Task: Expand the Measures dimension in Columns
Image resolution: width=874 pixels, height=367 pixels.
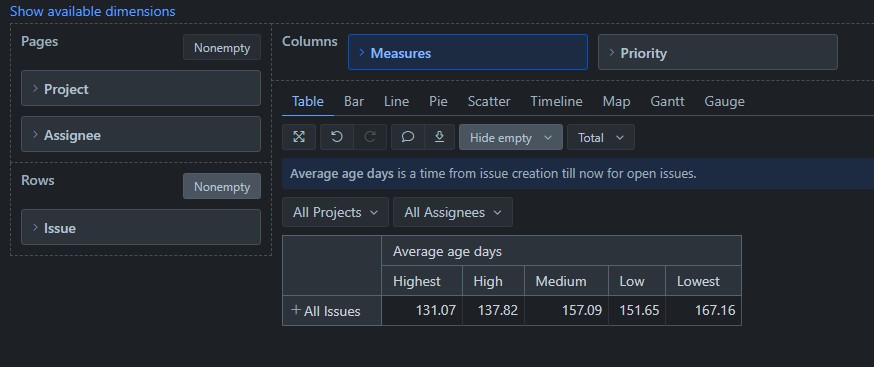Action: coord(468,52)
